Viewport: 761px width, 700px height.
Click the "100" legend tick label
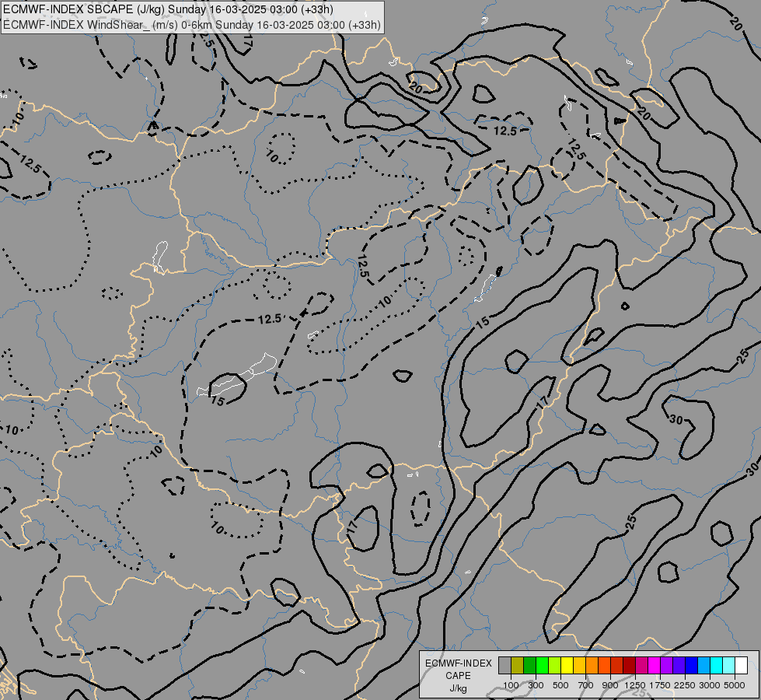pyautogui.click(x=511, y=685)
